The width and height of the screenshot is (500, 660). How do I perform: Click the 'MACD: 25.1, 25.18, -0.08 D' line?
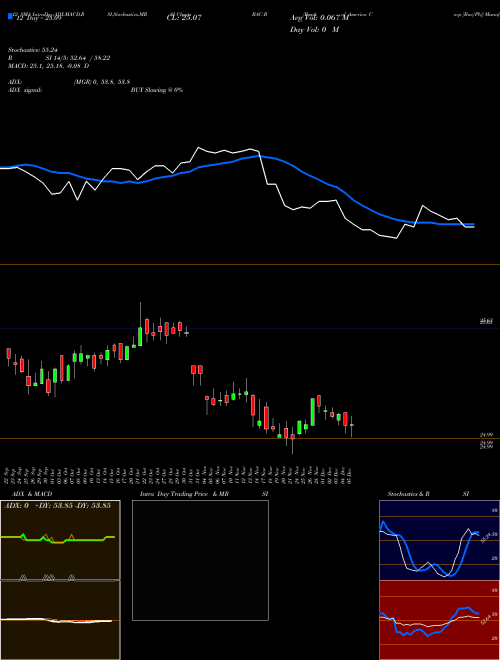(49, 66)
